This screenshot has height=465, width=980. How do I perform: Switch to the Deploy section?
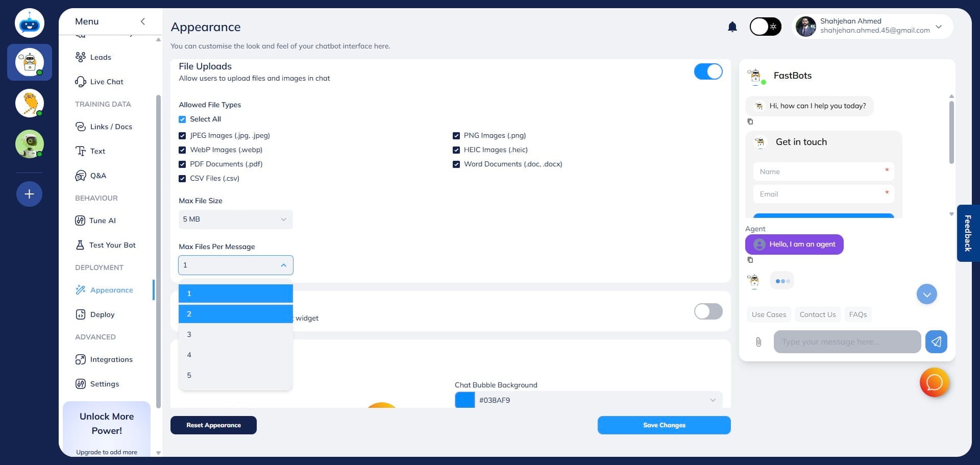click(102, 314)
